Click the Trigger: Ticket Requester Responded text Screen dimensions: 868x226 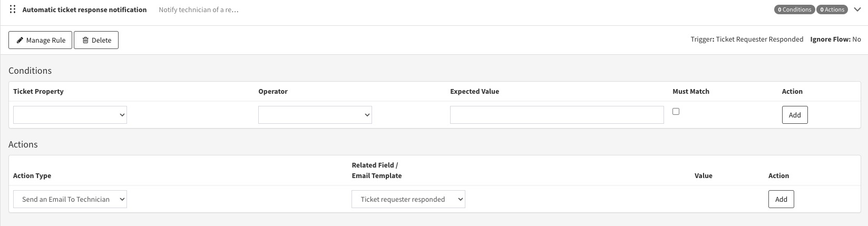747,39
